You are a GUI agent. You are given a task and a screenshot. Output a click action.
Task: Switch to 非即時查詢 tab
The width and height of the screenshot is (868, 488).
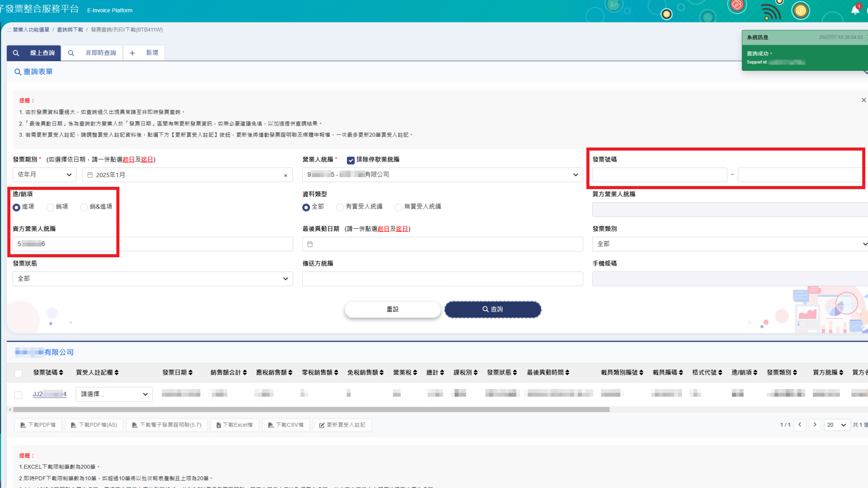coord(92,53)
